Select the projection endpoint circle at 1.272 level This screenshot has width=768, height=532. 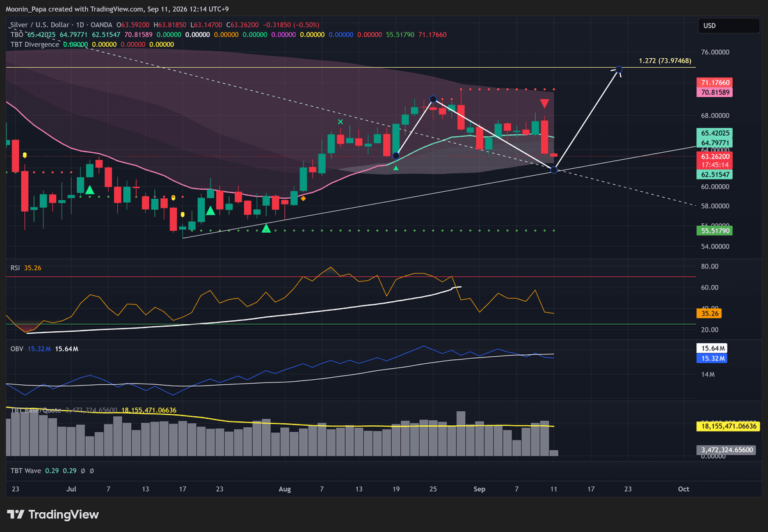[x=619, y=68]
